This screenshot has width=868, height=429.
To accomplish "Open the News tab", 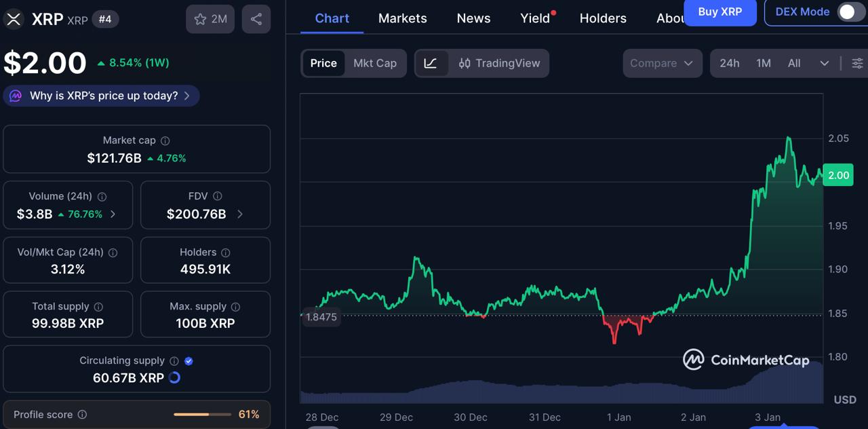I will pyautogui.click(x=473, y=18).
